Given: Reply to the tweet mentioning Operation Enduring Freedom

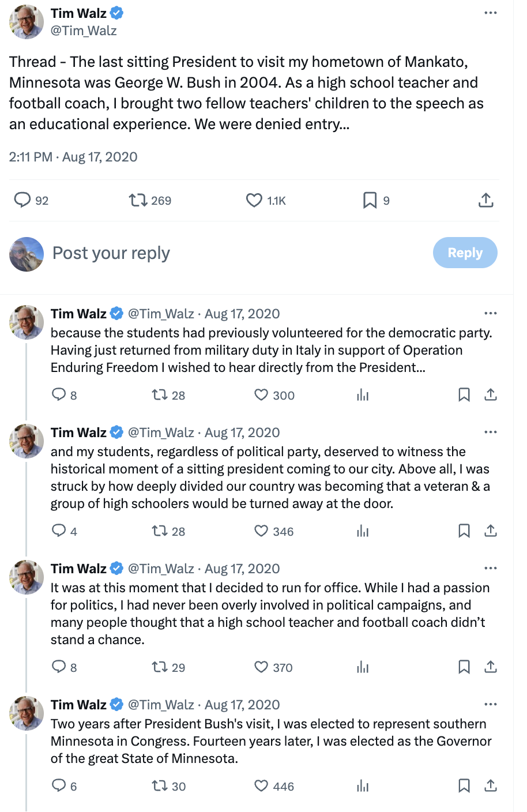Looking at the screenshot, I should tap(60, 395).
